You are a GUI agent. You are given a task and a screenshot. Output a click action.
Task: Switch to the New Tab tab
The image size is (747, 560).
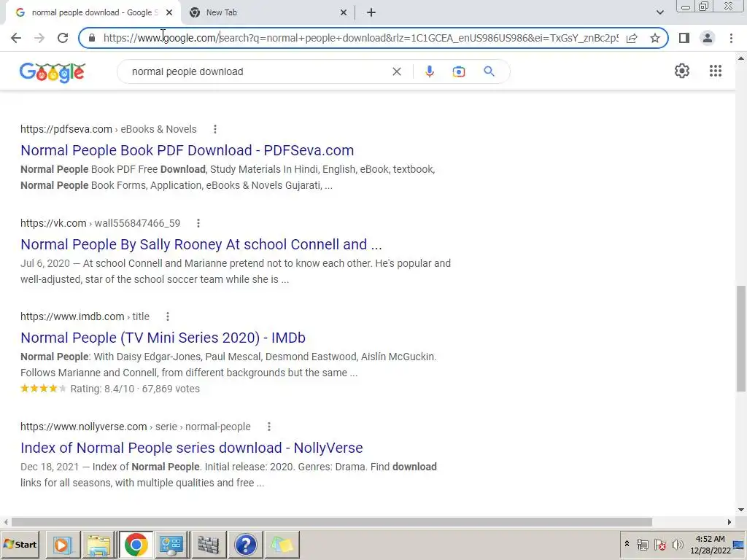(x=268, y=13)
